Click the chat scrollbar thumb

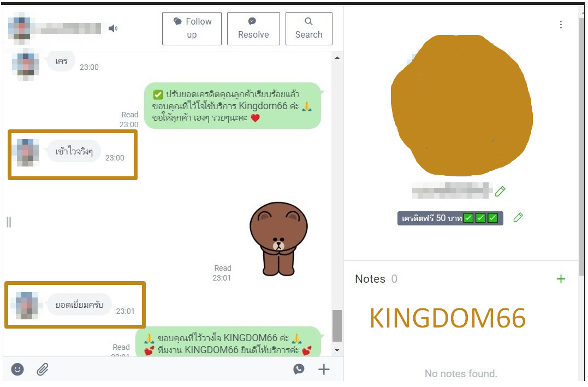[337, 325]
